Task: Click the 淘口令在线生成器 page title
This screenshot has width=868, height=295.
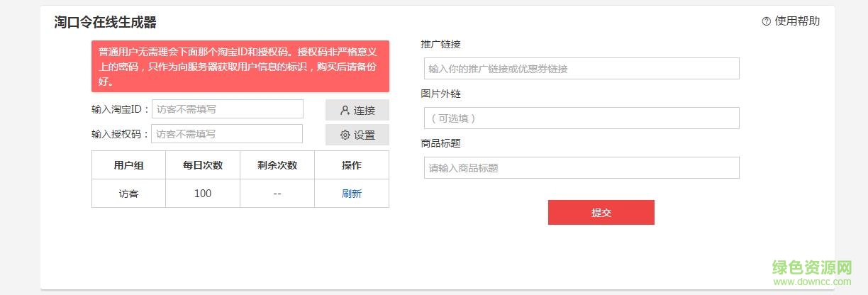Action: 106,23
